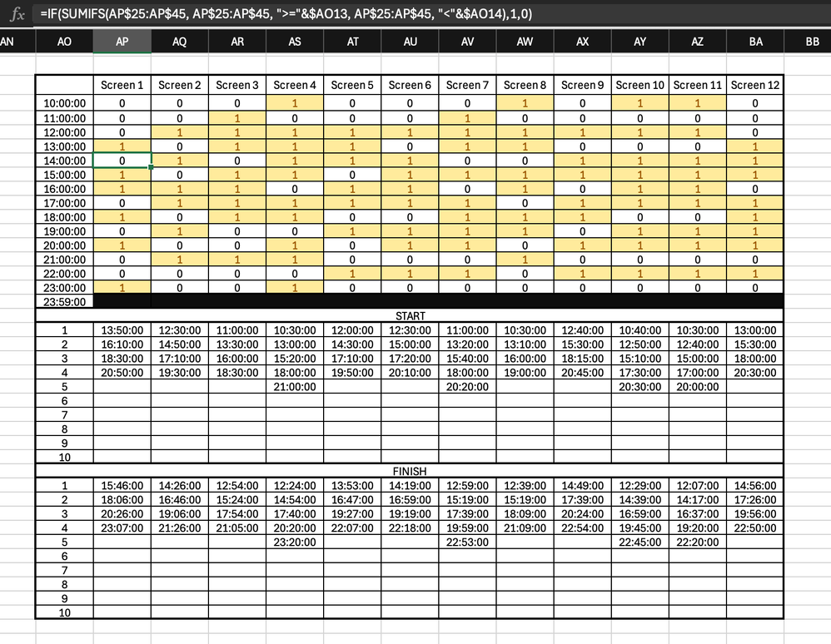This screenshot has height=644, width=831.
Task: Select the 13:50:00 start time under Screen 1
Action: pos(122,330)
